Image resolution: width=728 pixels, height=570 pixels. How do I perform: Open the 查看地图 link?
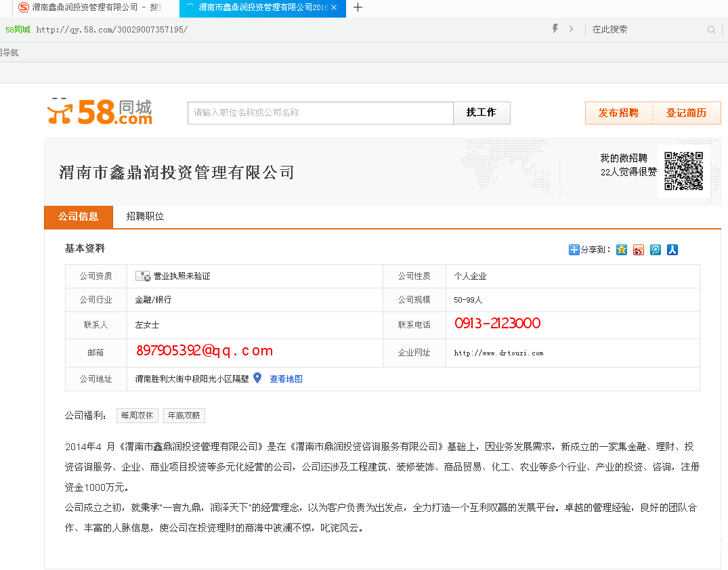click(286, 379)
